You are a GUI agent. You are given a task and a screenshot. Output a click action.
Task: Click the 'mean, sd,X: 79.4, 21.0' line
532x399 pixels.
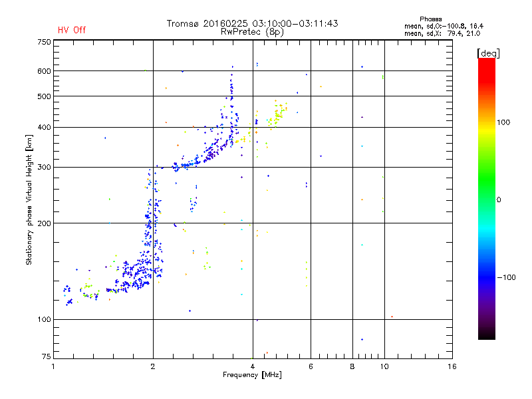pos(442,33)
